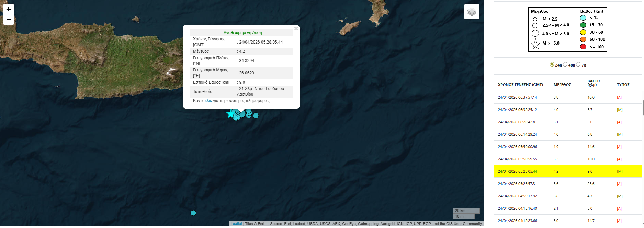
Task: Click the [M] type link for 06:32:25.12
Action: pos(620,110)
